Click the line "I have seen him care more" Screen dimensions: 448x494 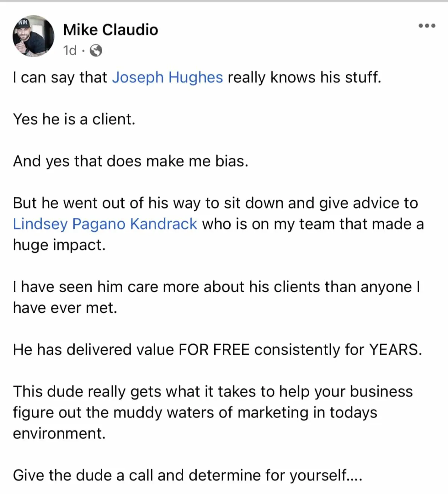click(x=217, y=287)
